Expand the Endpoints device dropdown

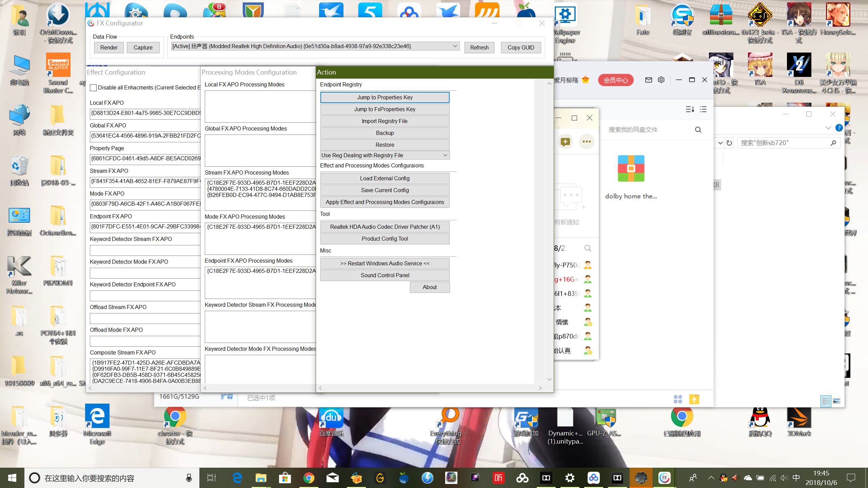(455, 46)
